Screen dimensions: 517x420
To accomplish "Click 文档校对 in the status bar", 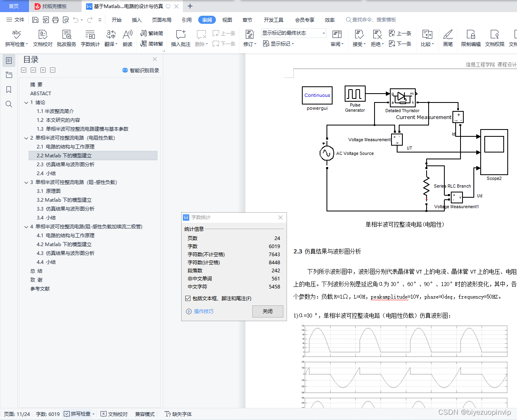I will (114, 414).
